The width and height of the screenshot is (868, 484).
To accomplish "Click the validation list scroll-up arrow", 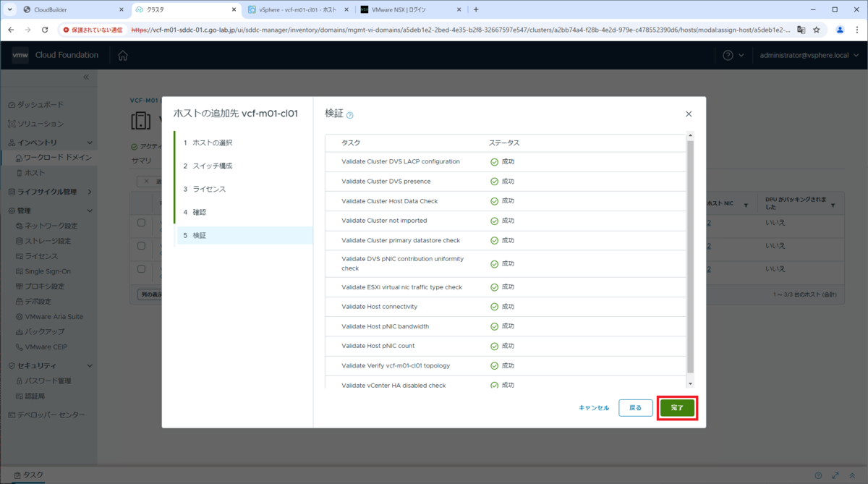I will [x=690, y=136].
